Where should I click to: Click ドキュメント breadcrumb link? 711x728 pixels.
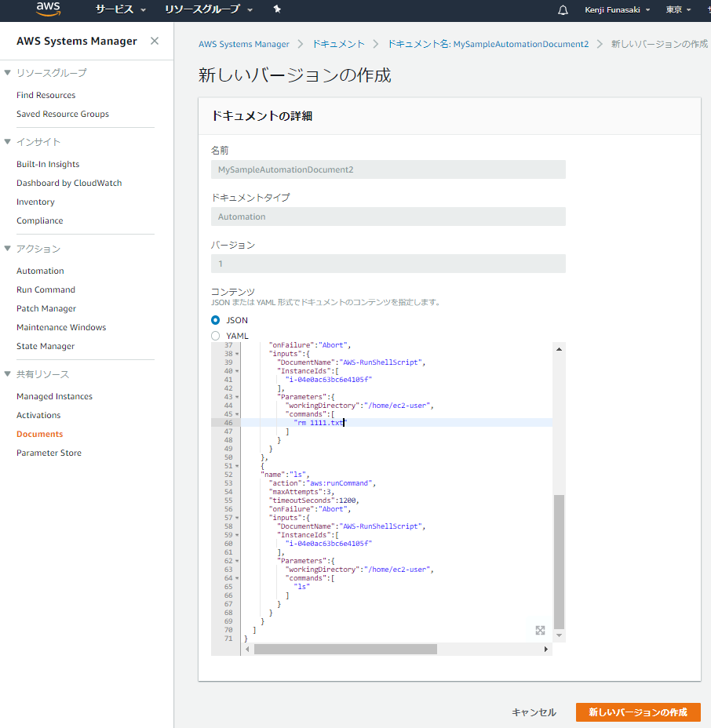coord(338,44)
